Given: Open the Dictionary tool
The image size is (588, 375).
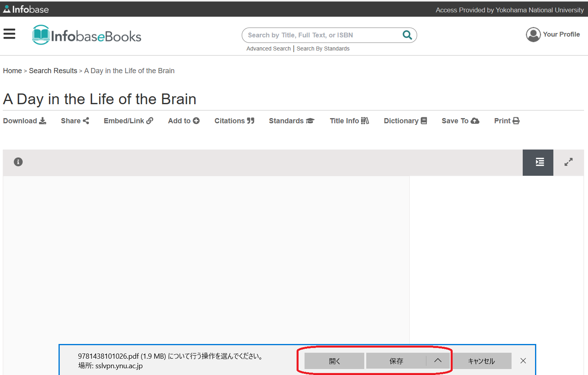Looking at the screenshot, I should pyautogui.click(x=405, y=121).
